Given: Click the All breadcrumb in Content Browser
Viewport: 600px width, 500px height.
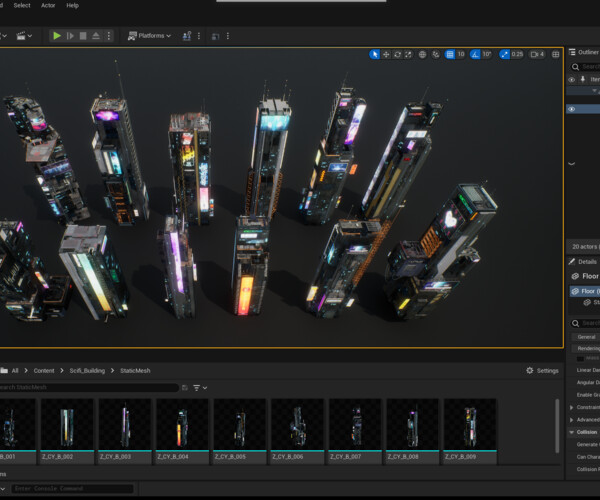Looking at the screenshot, I should click(x=15, y=370).
